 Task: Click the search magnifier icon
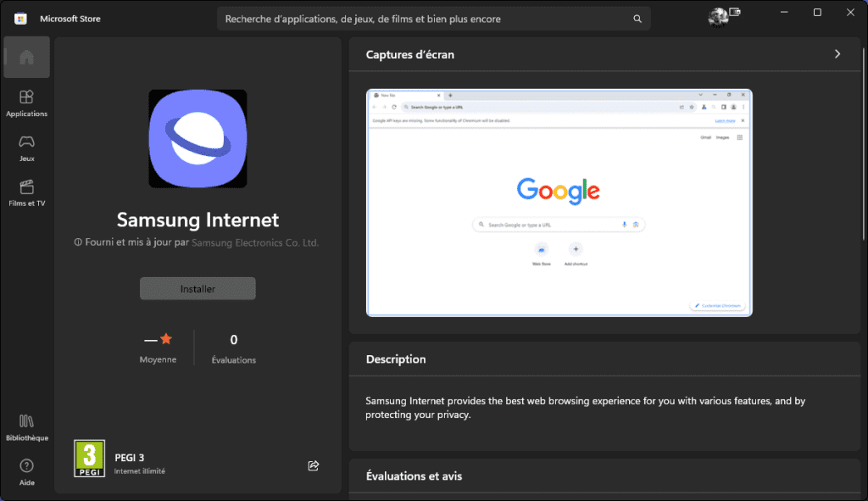(637, 19)
